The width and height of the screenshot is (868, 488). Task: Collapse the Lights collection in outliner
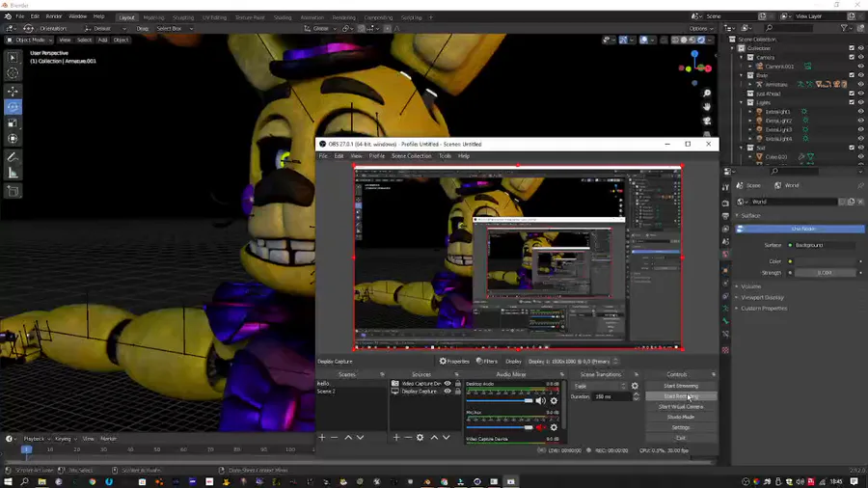click(x=742, y=102)
